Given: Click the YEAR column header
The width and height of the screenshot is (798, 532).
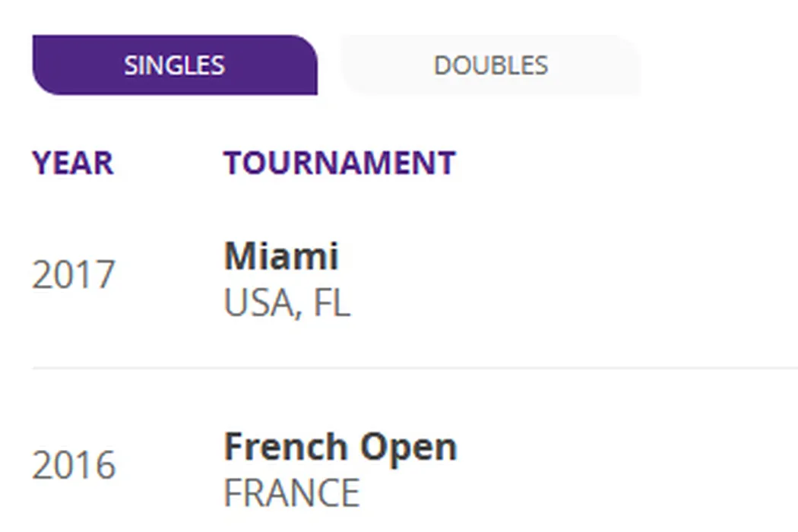Looking at the screenshot, I should (x=73, y=163).
